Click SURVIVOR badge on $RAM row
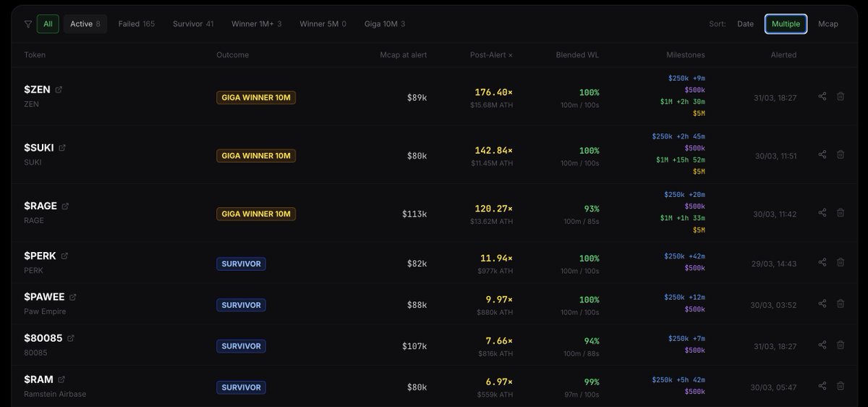The width and height of the screenshot is (868, 407). (x=241, y=387)
